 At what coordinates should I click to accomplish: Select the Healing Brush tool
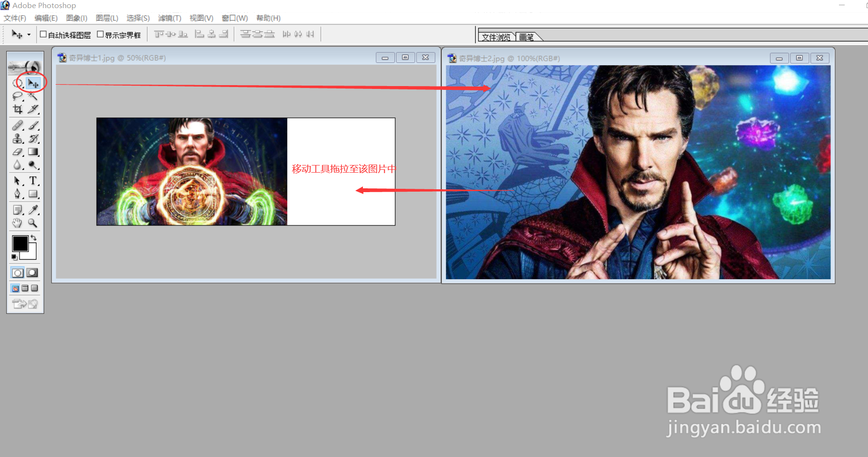coord(18,126)
